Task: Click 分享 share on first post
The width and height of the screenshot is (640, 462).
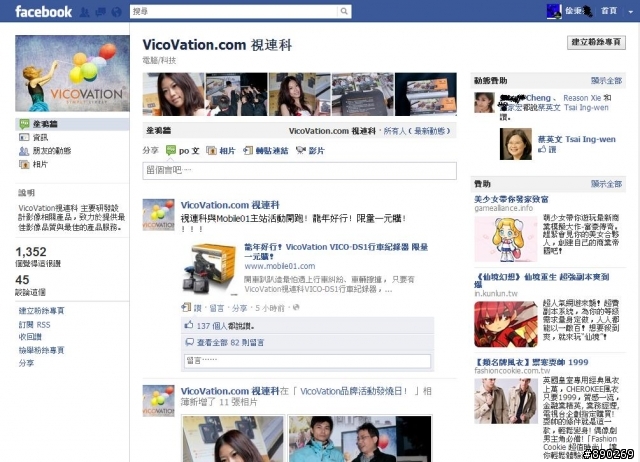Action: 240,308
